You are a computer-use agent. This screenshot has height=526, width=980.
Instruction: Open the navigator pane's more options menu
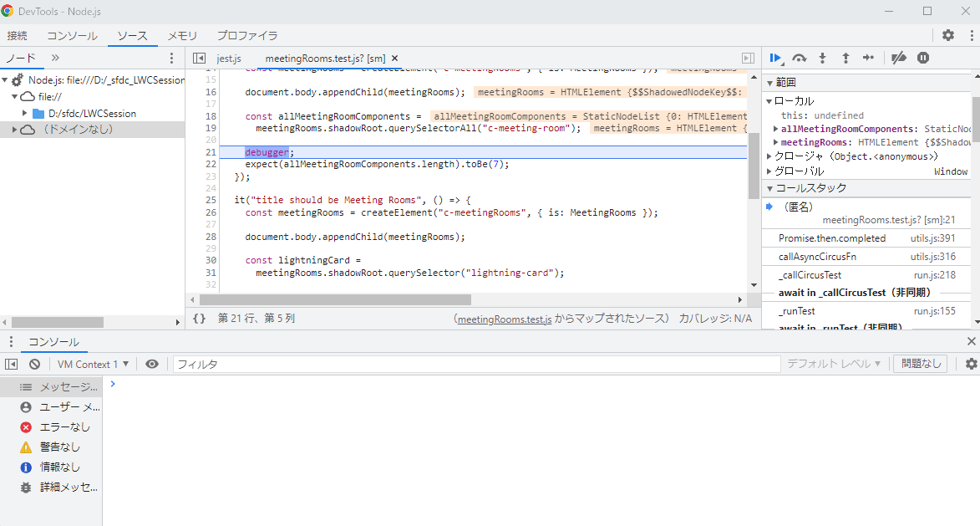(x=172, y=59)
